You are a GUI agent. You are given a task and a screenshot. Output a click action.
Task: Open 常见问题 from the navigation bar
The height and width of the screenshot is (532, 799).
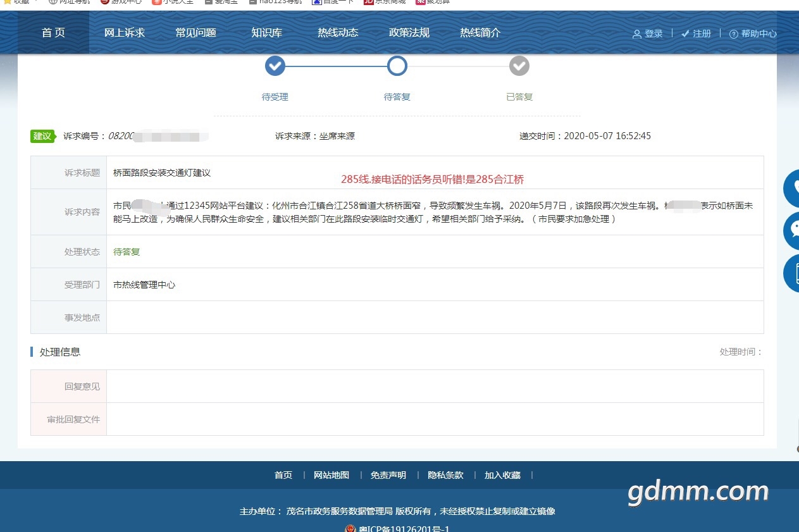tap(195, 33)
